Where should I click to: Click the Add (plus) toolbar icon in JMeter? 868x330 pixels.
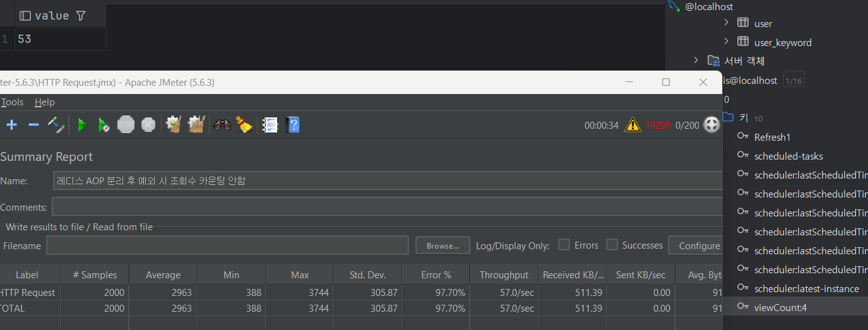(11, 125)
